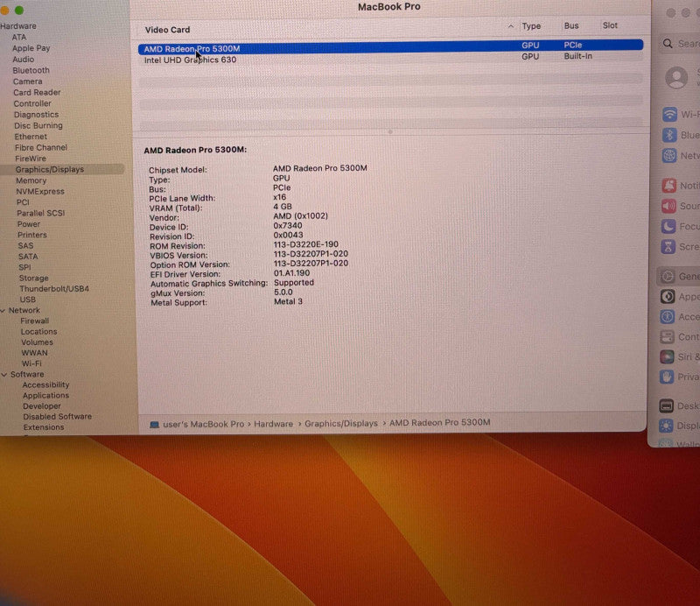Click the Type column header
The image size is (700, 606).
531,26
